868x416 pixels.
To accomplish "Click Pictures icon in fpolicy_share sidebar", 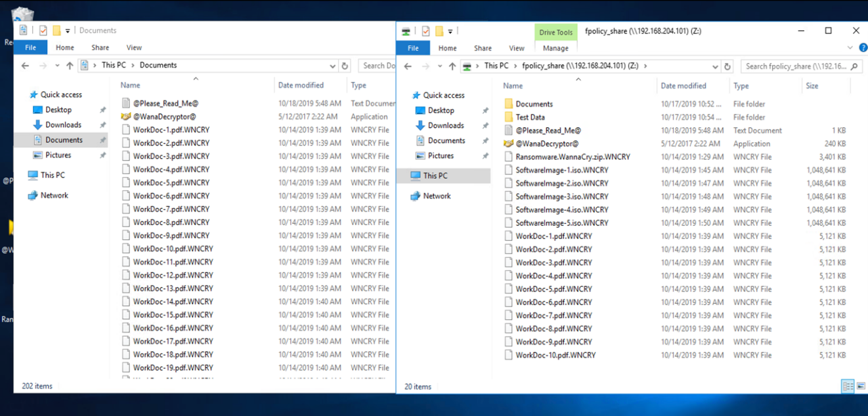I will coord(420,156).
